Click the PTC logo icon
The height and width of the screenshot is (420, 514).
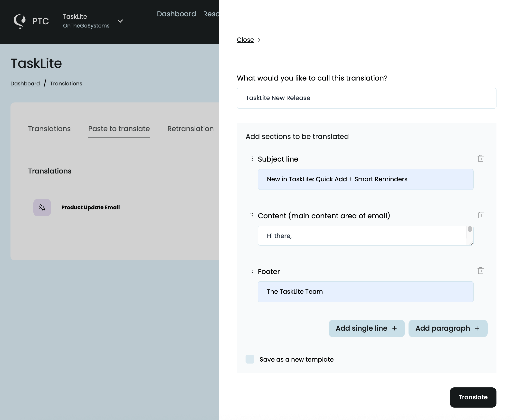click(x=20, y=21)
